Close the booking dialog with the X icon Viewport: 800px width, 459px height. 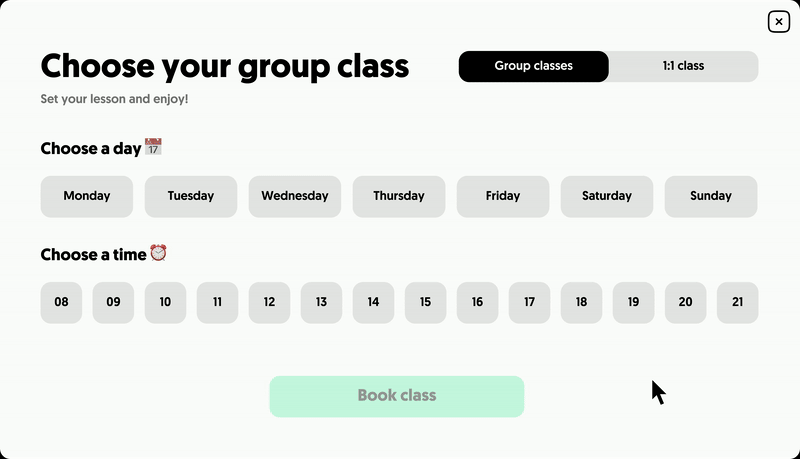coord(779,22)
